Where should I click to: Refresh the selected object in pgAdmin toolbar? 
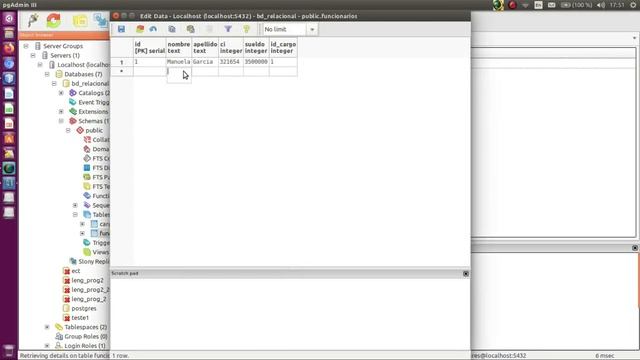coord(53,20)
